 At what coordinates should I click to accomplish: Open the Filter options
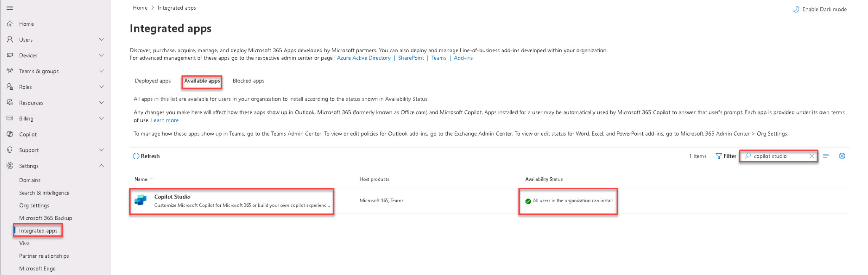click(726, 156)
